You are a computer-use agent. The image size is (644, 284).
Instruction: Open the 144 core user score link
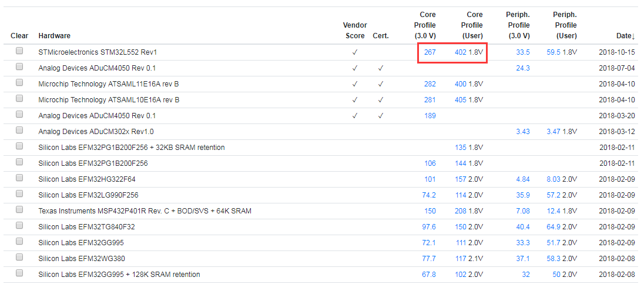tap(461, 163)
